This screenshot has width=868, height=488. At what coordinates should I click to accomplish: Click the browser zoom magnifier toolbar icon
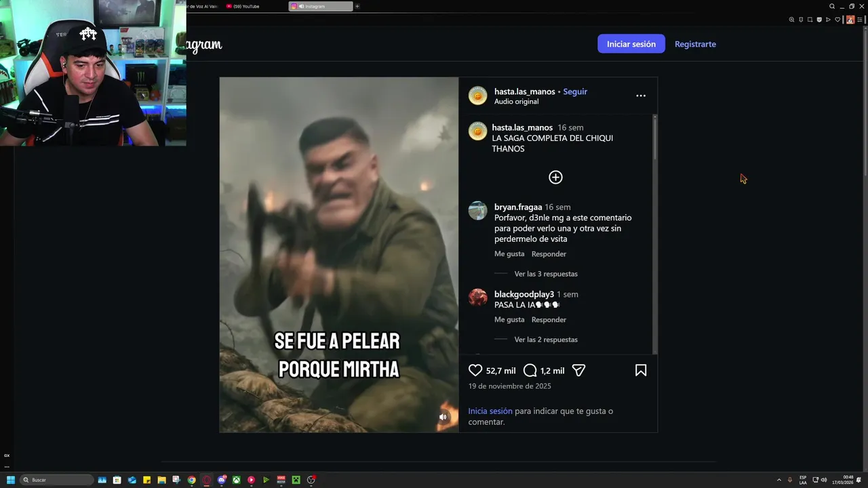tap(791, 20)
